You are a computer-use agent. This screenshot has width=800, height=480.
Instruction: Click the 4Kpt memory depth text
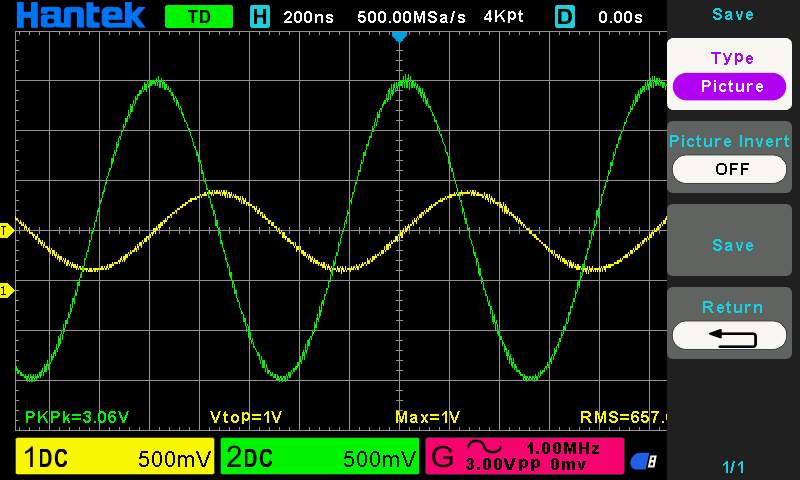pos(504,17)
